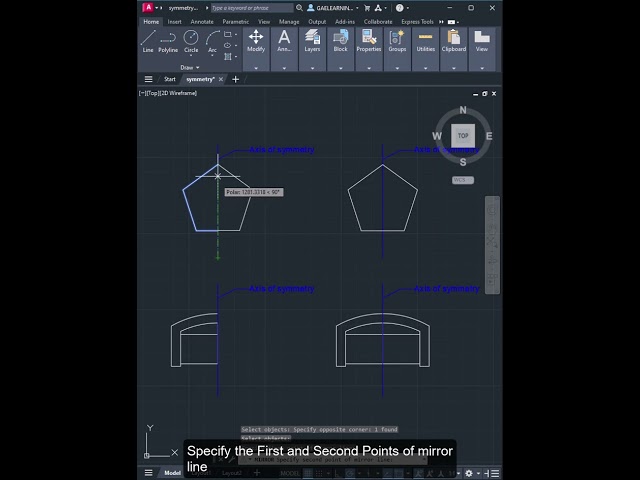Expand the Layers panel dropdown arrow

pos(312,68)
